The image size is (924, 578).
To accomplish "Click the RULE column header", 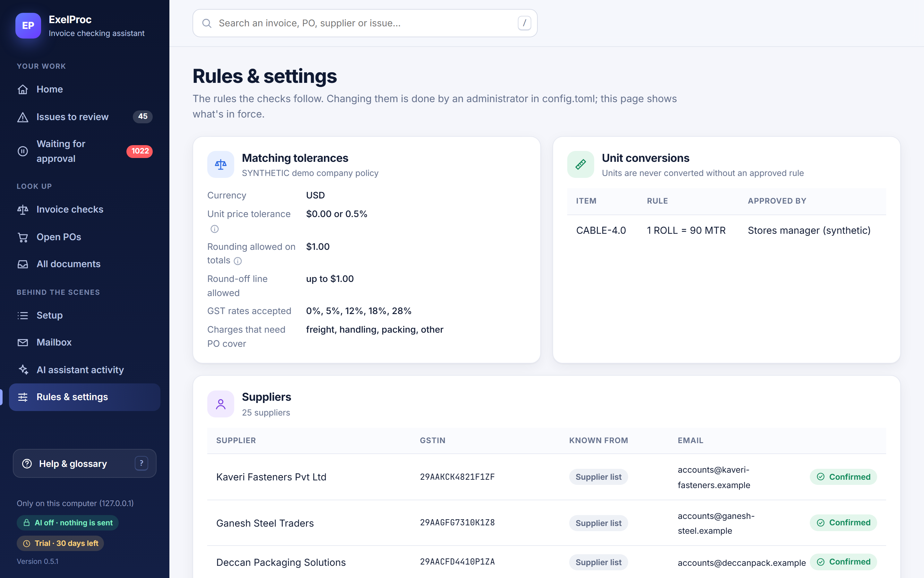I will pos(657,201).
